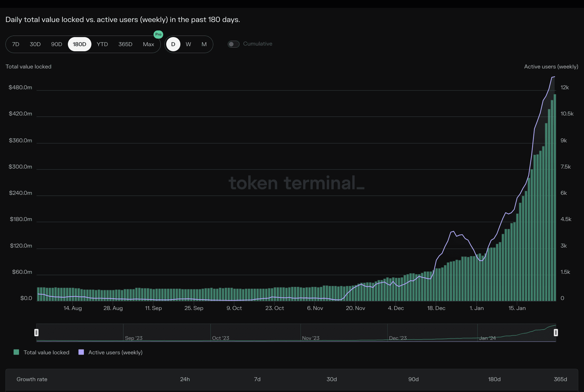The width and height of the screenshot is (584, 392).
Task: Toggle Active users (weekly) legend swatch
Action: coord(81,352)
